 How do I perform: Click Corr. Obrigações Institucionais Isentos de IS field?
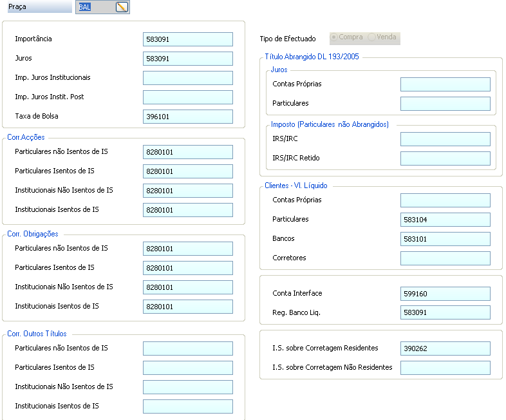[x=188, y=307]
